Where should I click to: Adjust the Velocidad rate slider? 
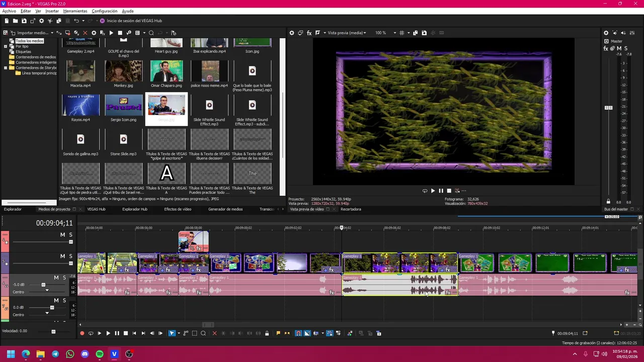pyautogui.click(x=53, y=331)
